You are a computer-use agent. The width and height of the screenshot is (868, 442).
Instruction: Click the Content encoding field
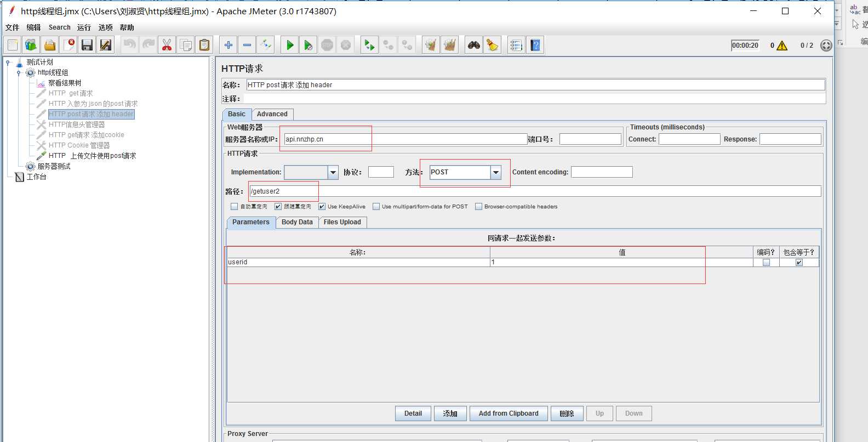pos(602,172)
